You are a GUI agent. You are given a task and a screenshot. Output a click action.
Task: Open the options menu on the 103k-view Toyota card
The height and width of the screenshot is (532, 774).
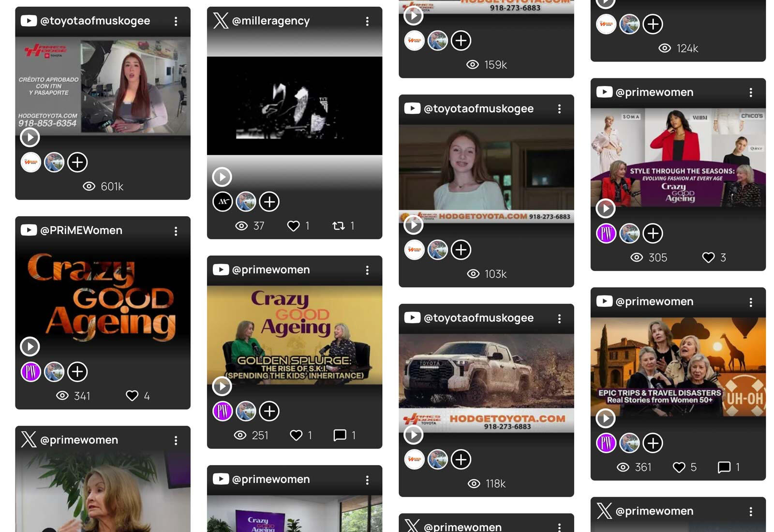click(559, 109)
